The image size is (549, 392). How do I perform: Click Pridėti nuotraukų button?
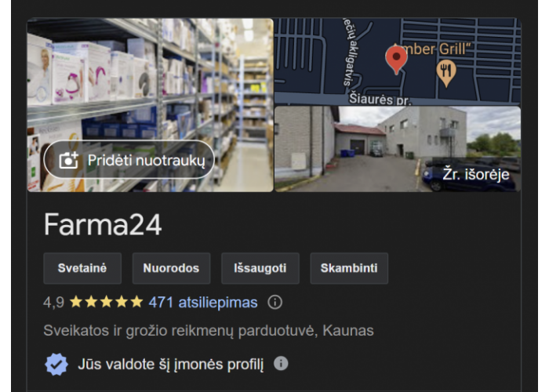[129, 160]
